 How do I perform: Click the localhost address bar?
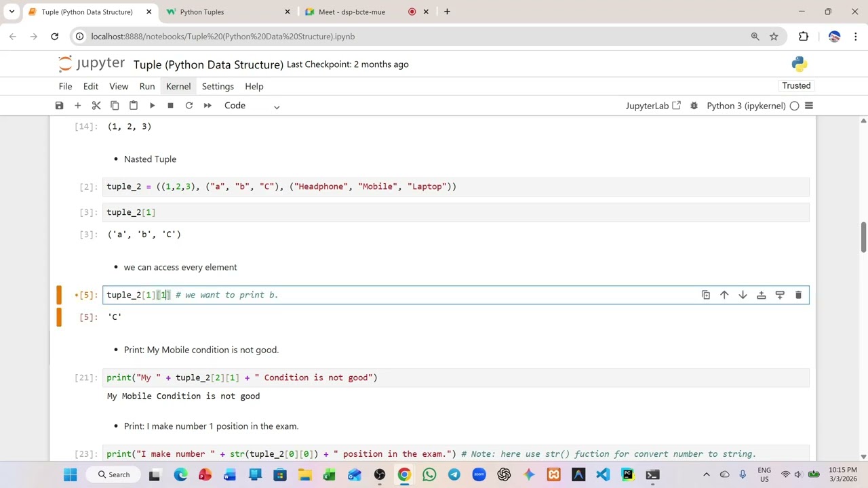click(x=407, y=37)
